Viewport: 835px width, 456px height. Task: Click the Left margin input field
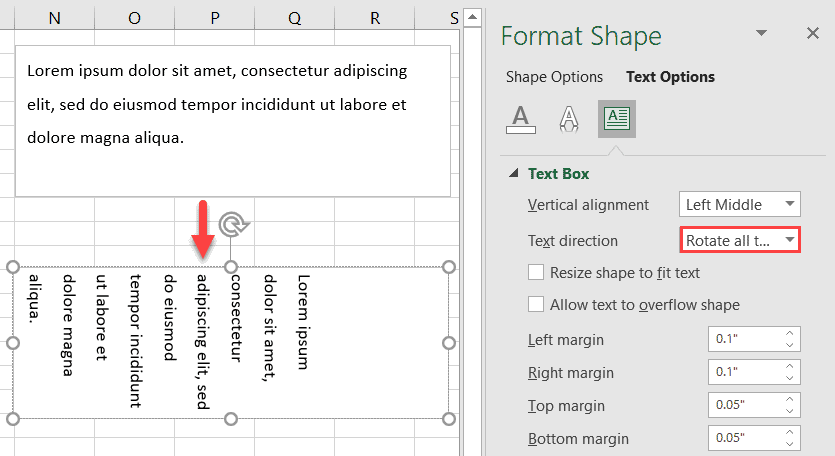point(744,340)
